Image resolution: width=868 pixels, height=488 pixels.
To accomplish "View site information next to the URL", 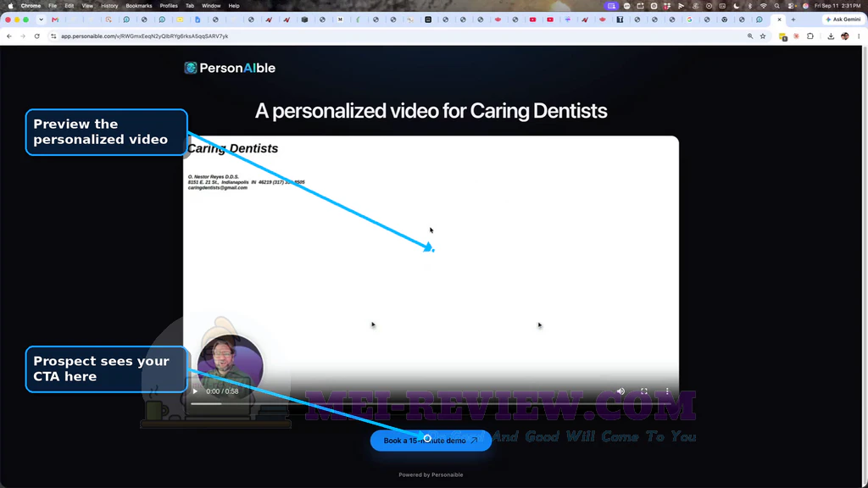I will (53, 36).
